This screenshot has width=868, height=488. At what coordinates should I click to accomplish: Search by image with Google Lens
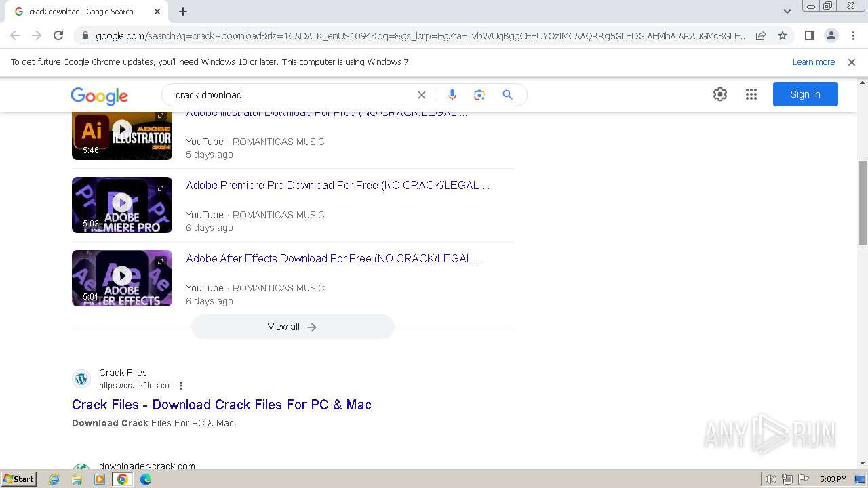(479, 95)
